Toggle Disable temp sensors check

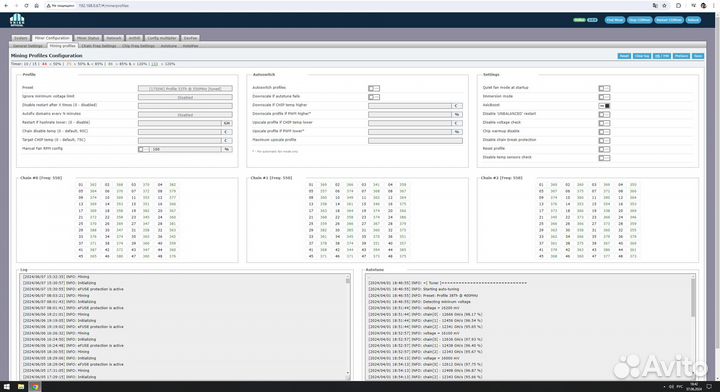pyautogui.click(x=604, y=158)
